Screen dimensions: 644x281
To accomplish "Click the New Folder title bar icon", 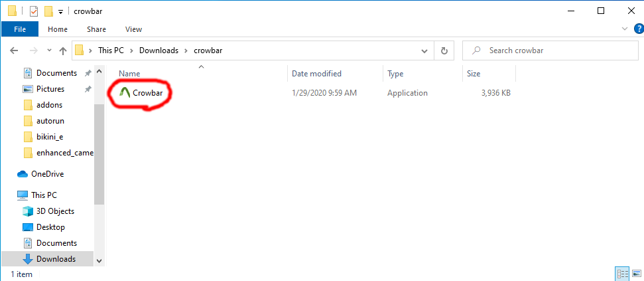I will click(48, 11).
